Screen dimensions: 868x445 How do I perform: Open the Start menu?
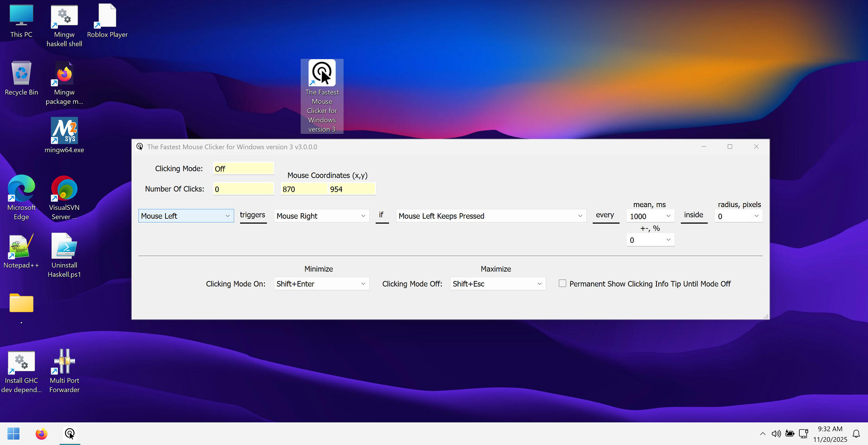[x=13, y=433]
